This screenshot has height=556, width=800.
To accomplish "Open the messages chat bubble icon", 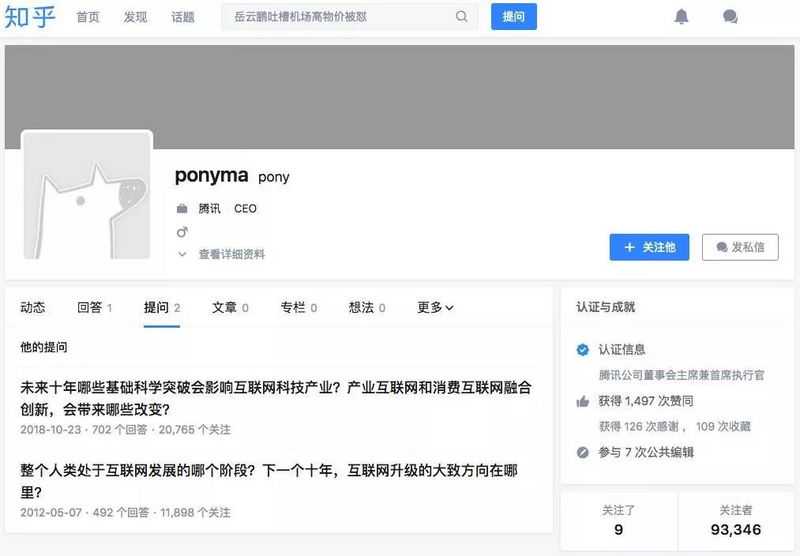I will click(x=730, y=17).
